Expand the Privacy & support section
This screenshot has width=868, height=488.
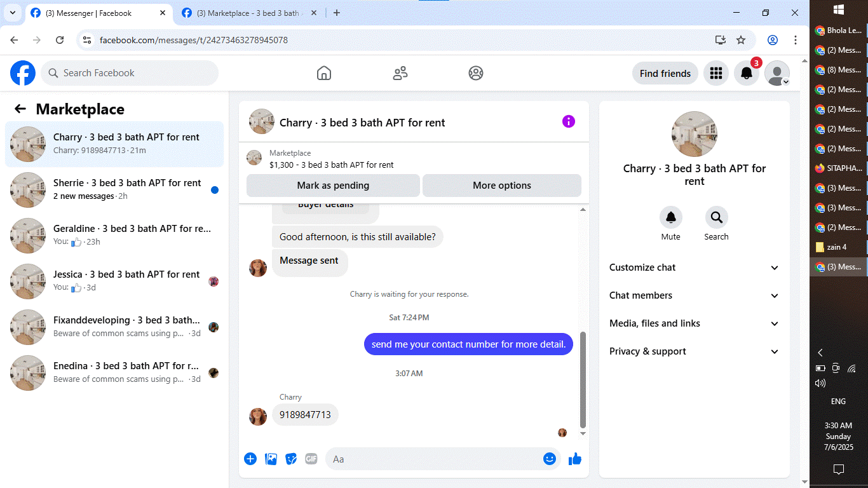(694, 351)
